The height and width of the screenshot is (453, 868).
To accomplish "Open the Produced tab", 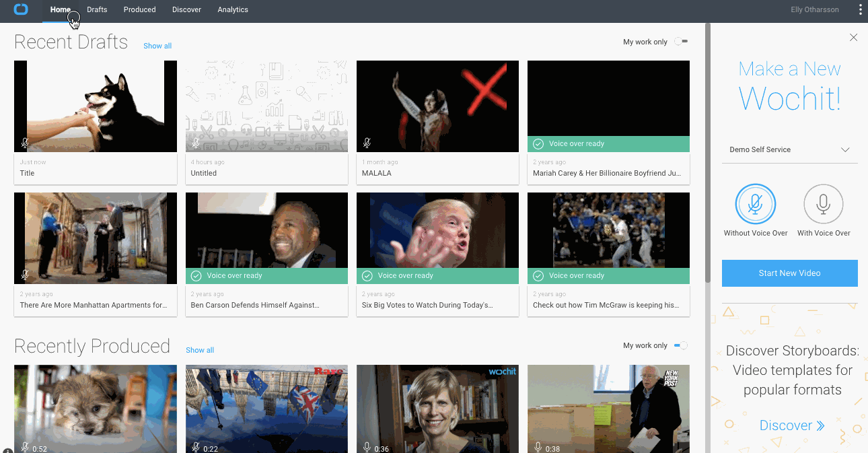I will coord(139,9).
